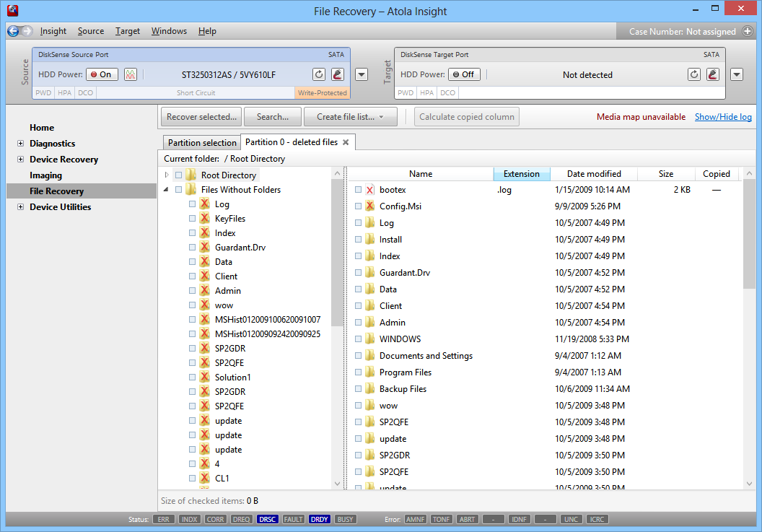The image size is (762, 532).
Task: Check the Program Files checkbox
Action: pyautogui.click(x=358, y=372)
